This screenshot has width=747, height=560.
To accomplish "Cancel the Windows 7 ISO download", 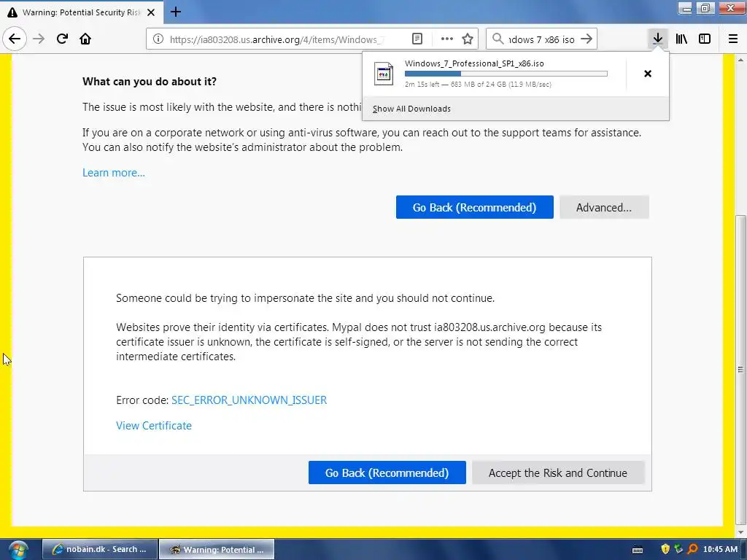I will 648,74.
